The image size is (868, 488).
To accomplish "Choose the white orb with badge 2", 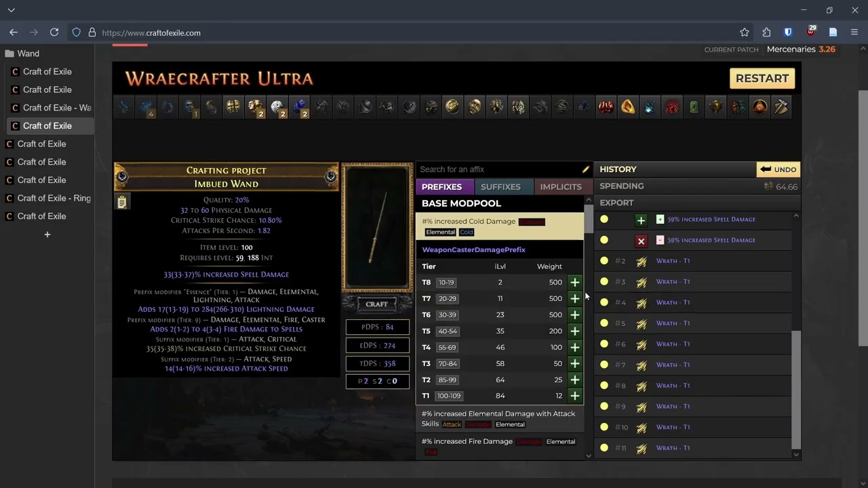I will pyautogui.click(x=277, y=106).
